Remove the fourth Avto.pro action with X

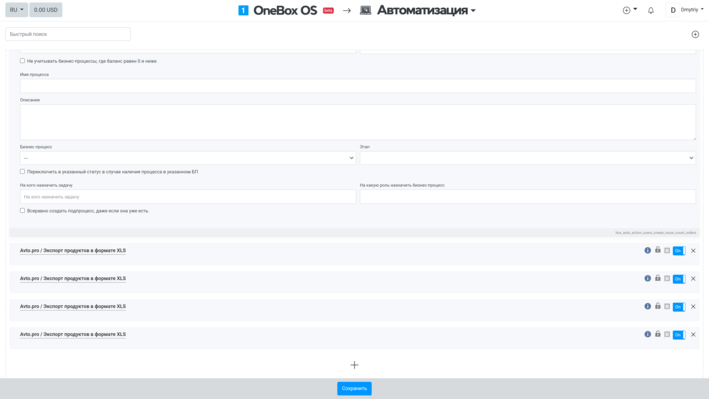pyautogui.click(x=693, y=335)
